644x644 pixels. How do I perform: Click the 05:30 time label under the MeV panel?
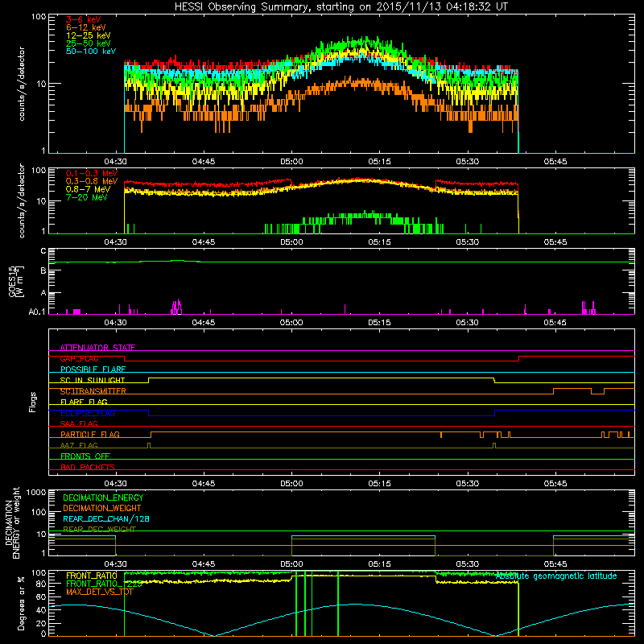(x=467, y=242)
